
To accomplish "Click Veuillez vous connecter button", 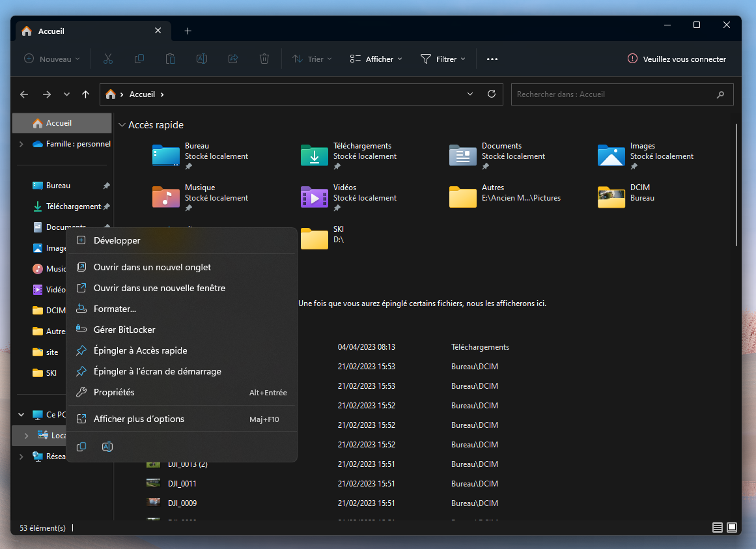I will (x=677, y=59).
